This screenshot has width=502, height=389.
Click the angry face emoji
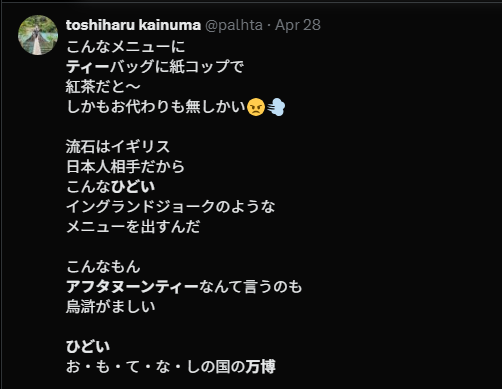(x=256, y=107)
